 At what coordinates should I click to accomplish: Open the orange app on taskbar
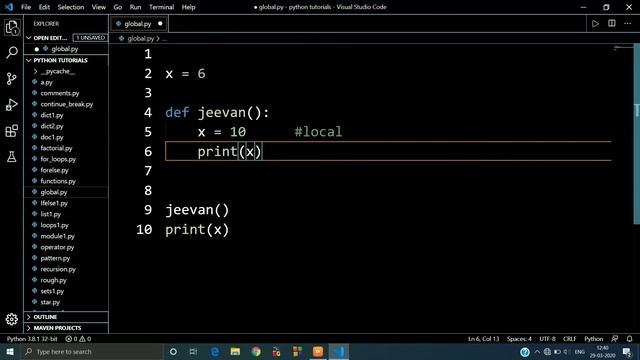pos(318,351)
